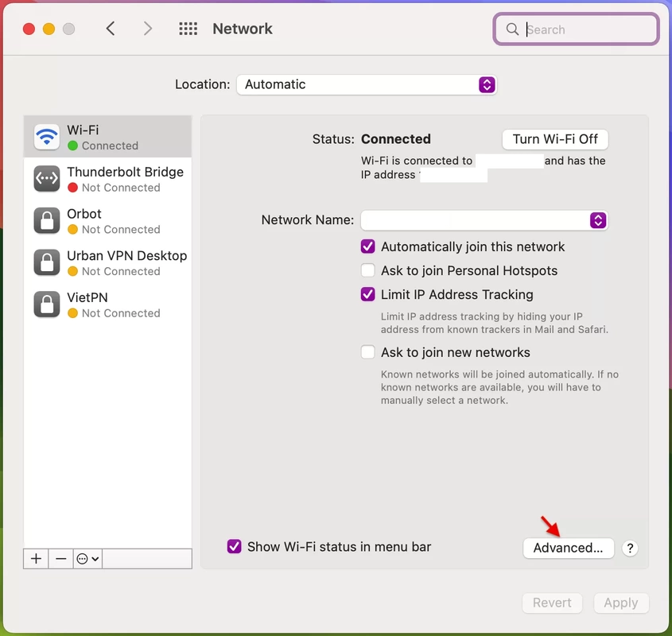Disable Limit IP Address Tracking
The height and width of the screenshot is (636, 672).
coord(367,294)
